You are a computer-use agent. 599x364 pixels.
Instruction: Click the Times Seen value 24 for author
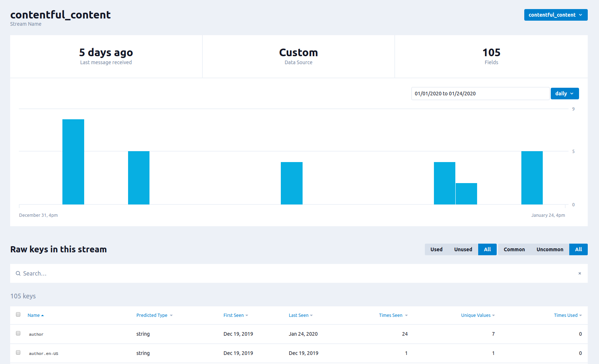pyautogui.click(x=405, y=334)
